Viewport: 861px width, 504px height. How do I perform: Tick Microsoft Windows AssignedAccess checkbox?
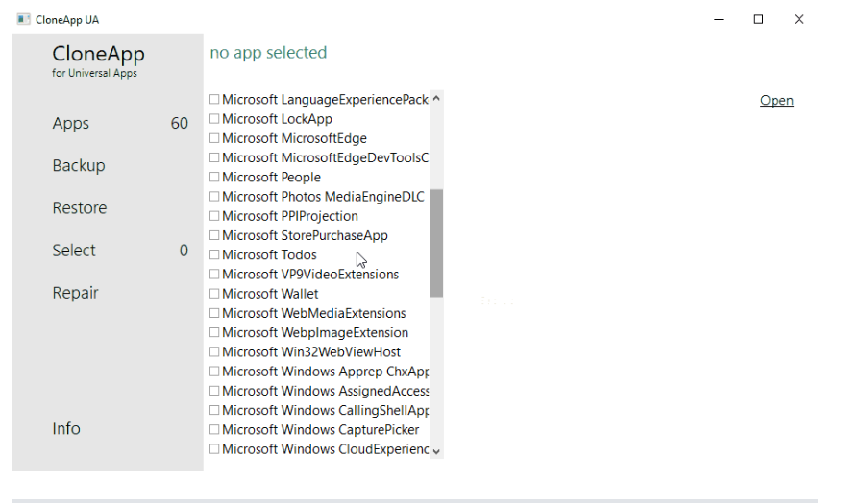click(x=214, y=391)
